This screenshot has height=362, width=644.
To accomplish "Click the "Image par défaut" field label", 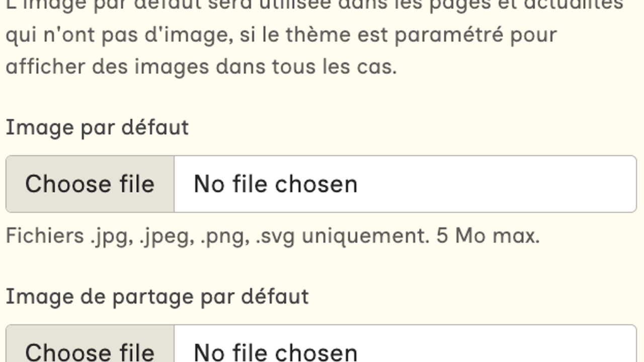I will click(x=97, y=128).
